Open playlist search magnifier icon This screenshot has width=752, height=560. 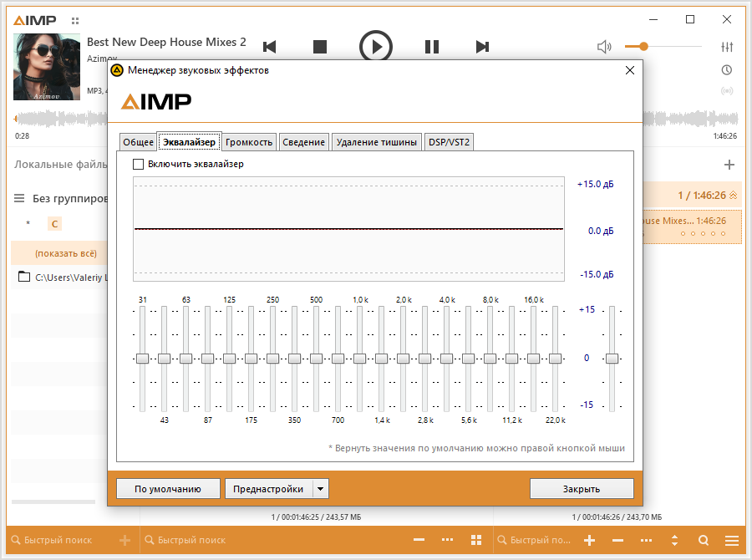pyautogui.click(x=704, y=540)
